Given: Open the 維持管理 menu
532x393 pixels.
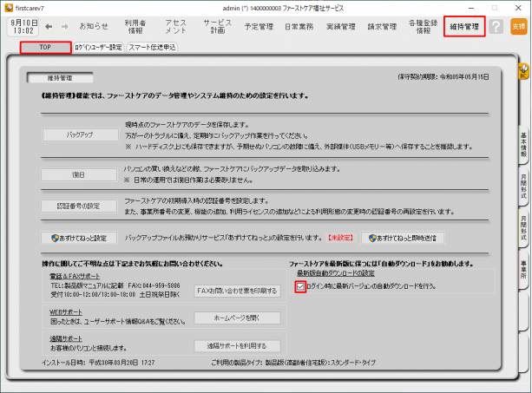Looking at the screenshot, I should (464, 27).
